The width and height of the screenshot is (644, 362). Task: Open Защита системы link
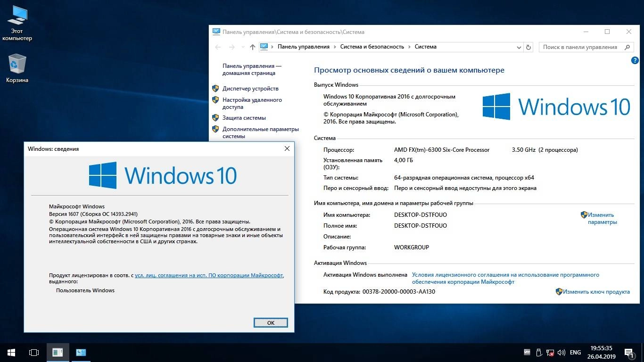pos(244,118)
